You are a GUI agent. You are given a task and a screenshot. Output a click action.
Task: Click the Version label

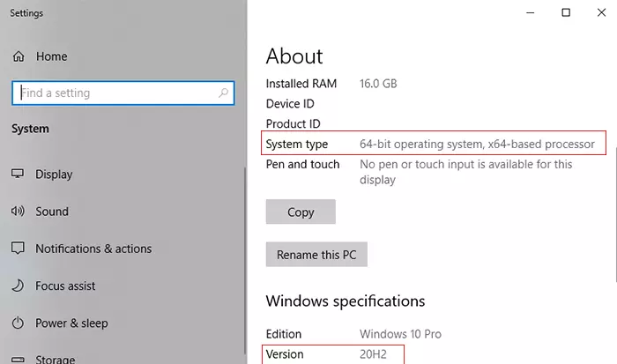pyautogui.click(x=285, y=354)
